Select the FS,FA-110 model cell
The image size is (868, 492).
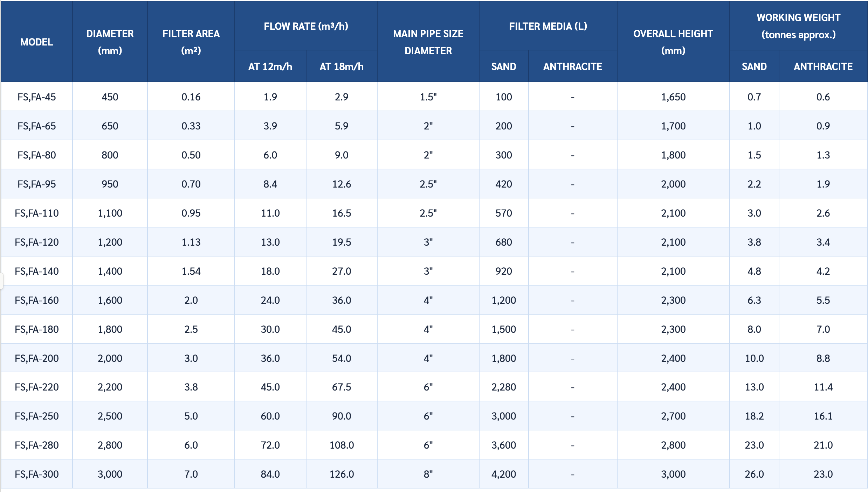[x=36, y=213]
